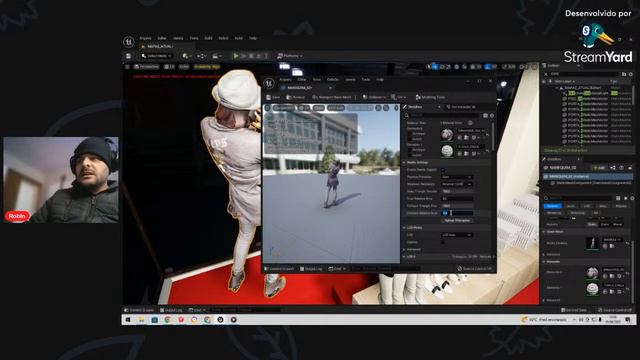Open the Perspective view menu in the main viewport
This screenshot has height=360, width=640.
pyautogui.click(x=147, y=67)
